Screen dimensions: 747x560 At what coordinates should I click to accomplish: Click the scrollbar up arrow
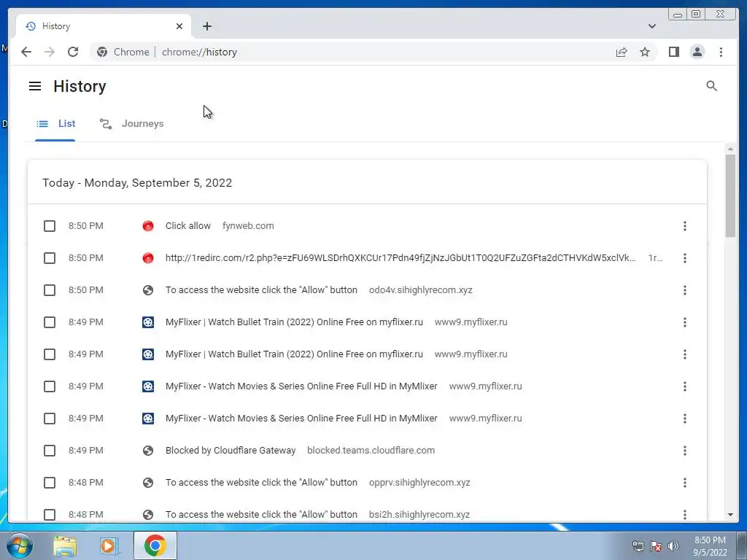730,149
